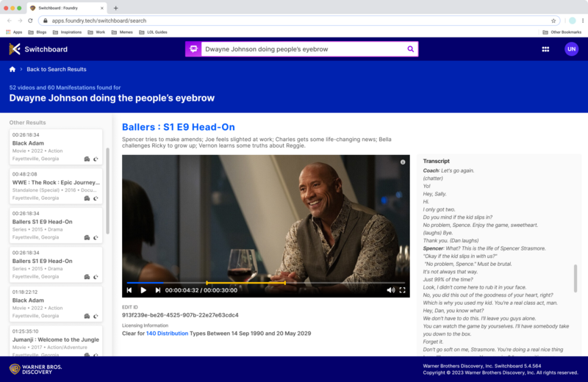The image size is (588, 382).
Task: Click the Other Results list scrollbar
Action: click(x=107, y=190)
